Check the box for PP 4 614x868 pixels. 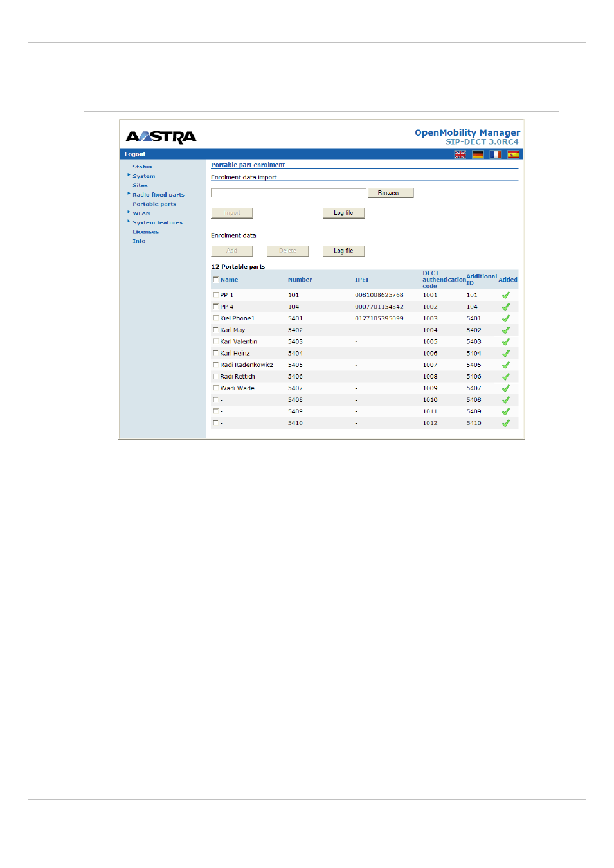point(215,306)
